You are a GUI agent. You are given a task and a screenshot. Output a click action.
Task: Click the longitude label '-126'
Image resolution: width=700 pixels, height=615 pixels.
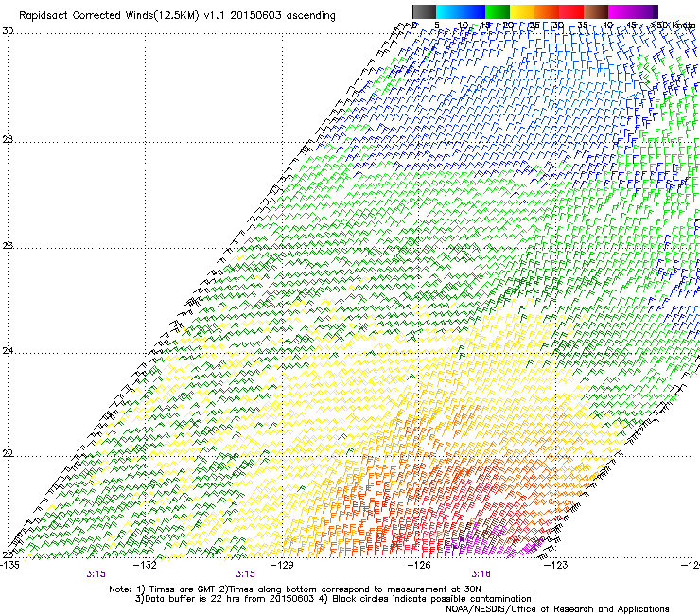tap(419, 565)
